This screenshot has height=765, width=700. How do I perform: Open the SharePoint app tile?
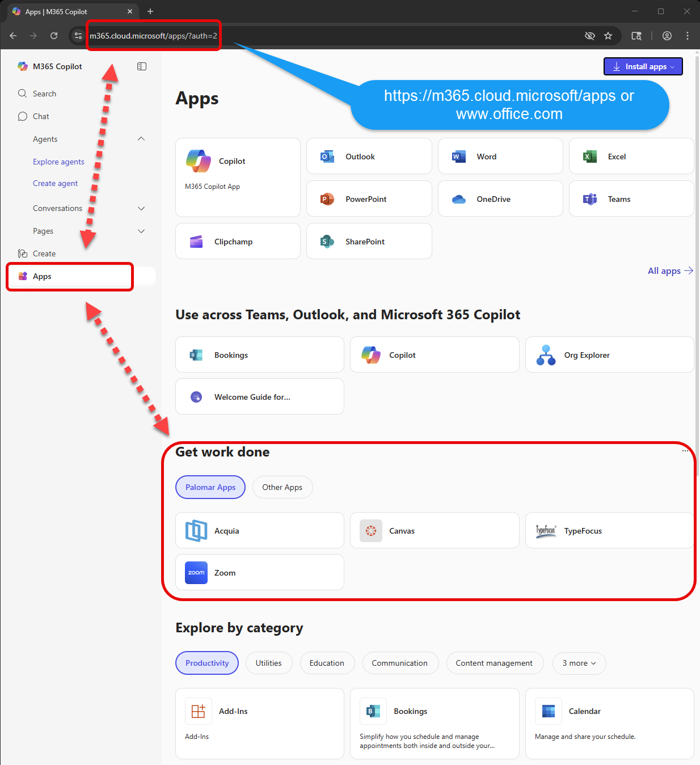tap(369, 242)
